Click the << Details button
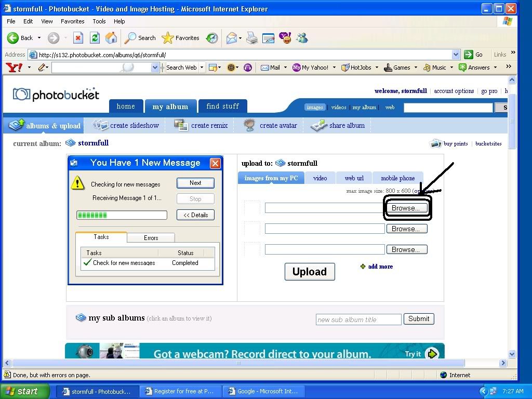Image resolution: width=532 pixels, height=399 pixels. 195,215
